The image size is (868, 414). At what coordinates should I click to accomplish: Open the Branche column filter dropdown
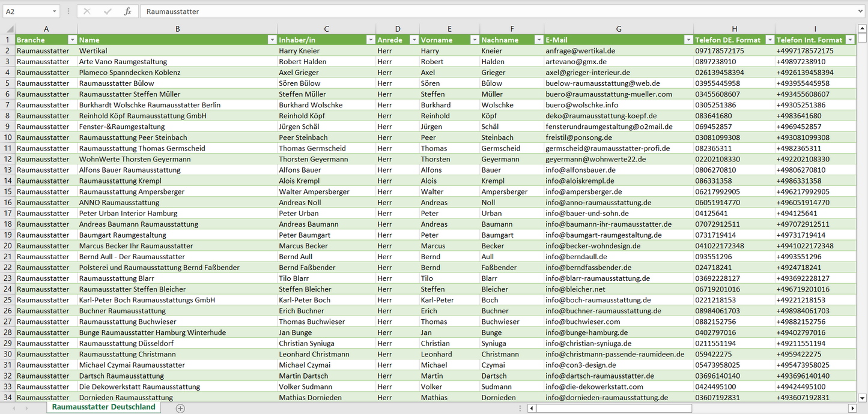(73, 40)
